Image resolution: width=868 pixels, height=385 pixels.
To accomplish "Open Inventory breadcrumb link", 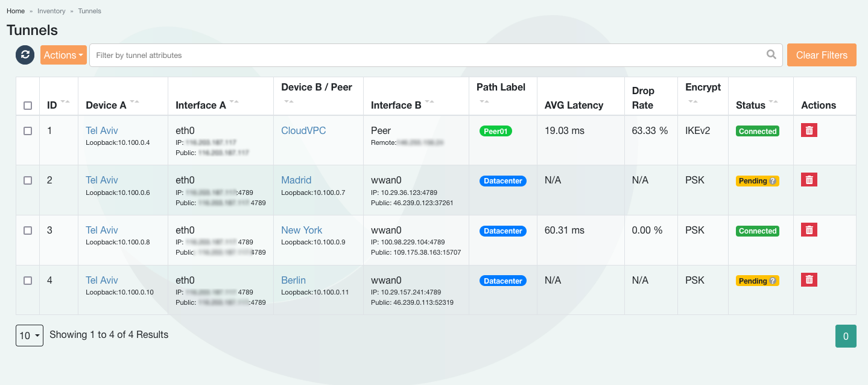I will pyautogui.click(x=51, y=11).
